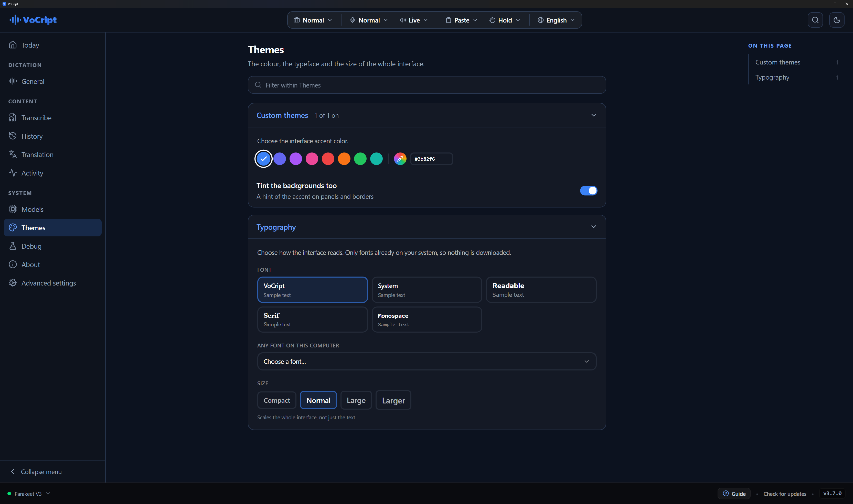Open the Models page
This screenshot has height=504, width=853.
[x=53, y=209]
